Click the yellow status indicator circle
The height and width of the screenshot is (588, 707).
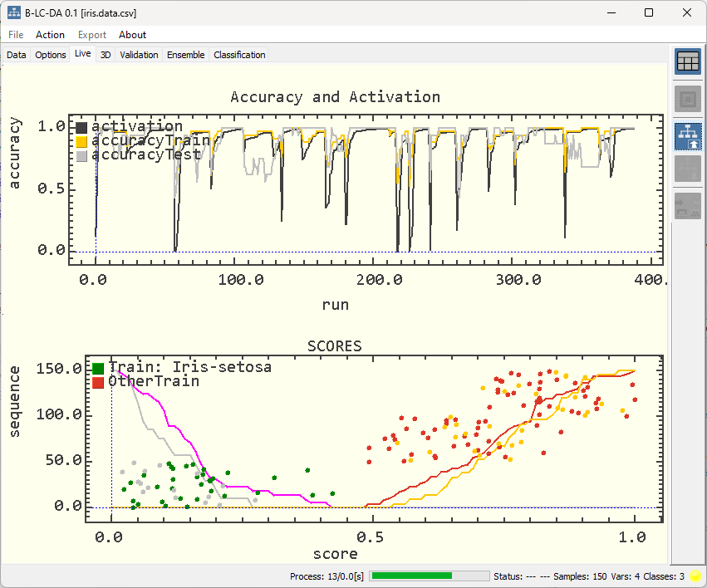(x=695, y=575)
